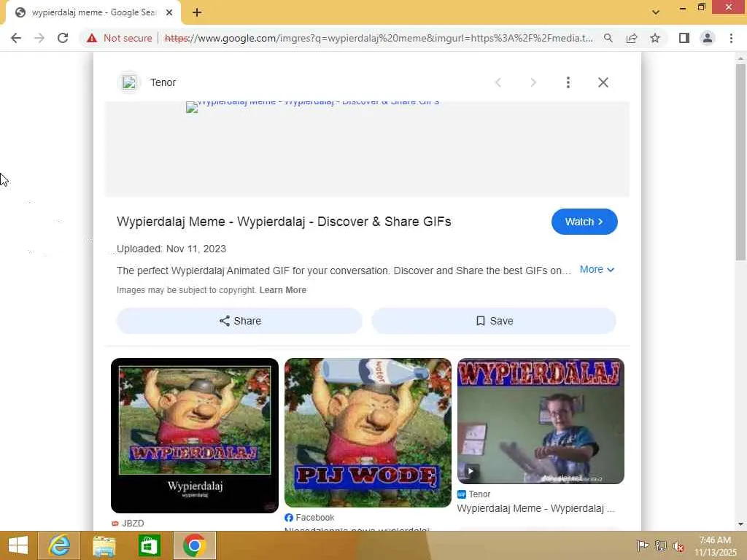This screenshot has width=747, height=560.
Task: Open the Action Center flag icon
Action: [x=643, y=546]
